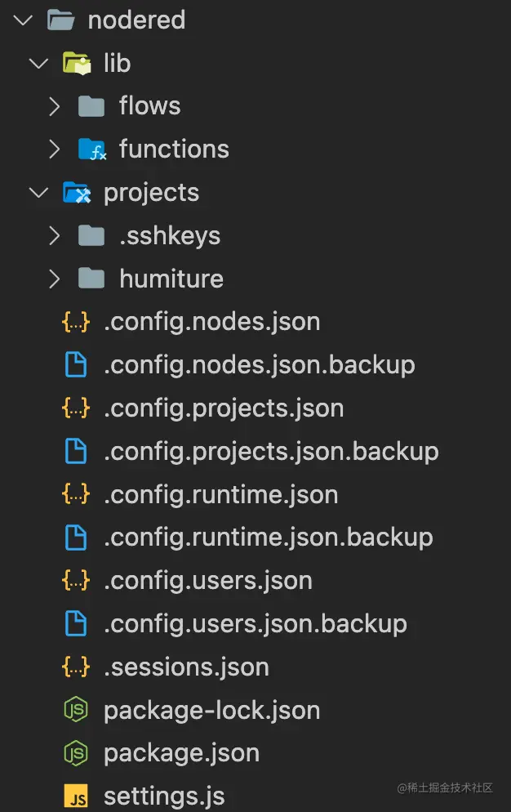Select the .sessions.json file
The width and height of the screenshot is (511, 812).
click(186, 667)
